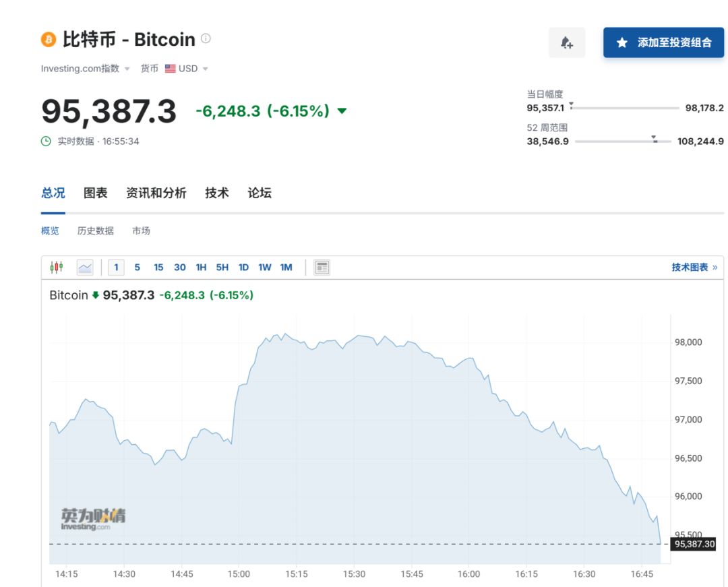Click the 95,387.30 price label on chart
Viewport: 728px width, 587px height.
click(x=694, y=544)
